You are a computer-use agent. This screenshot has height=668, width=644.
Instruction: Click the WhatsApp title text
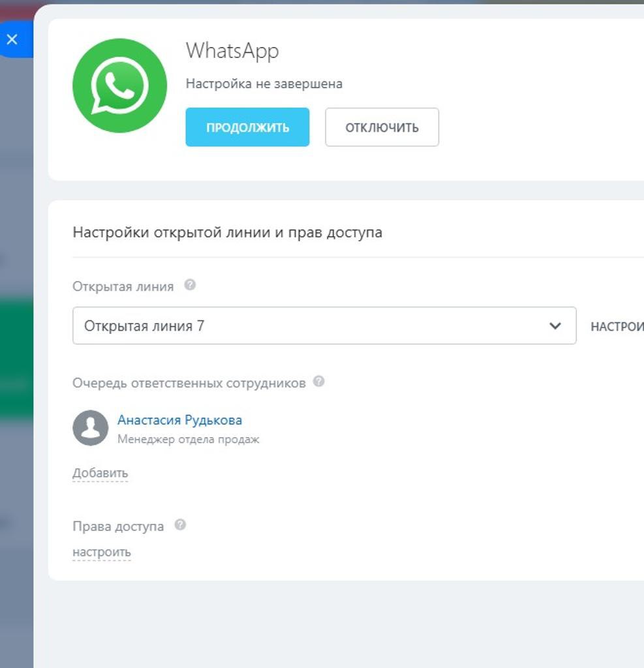point(232,51)
